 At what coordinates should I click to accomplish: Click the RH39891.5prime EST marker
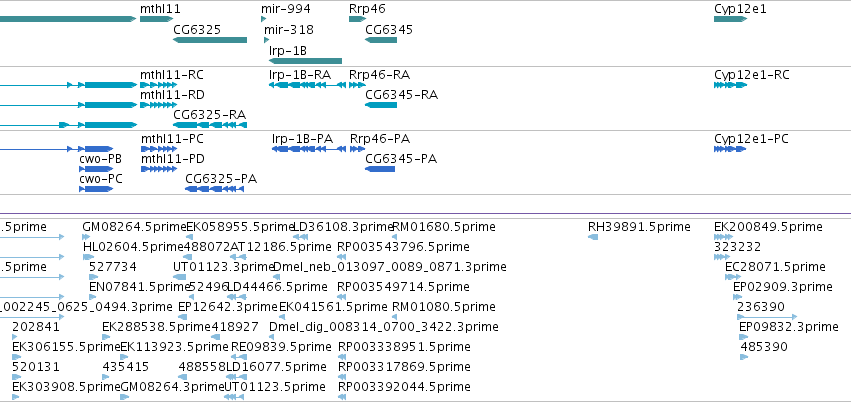(x=593, y=237)
